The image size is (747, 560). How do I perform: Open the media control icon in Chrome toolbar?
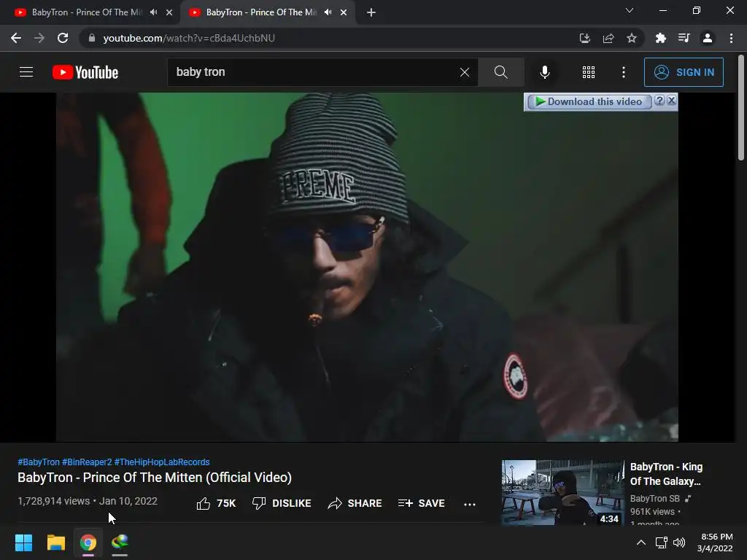(x=684, y=38)
